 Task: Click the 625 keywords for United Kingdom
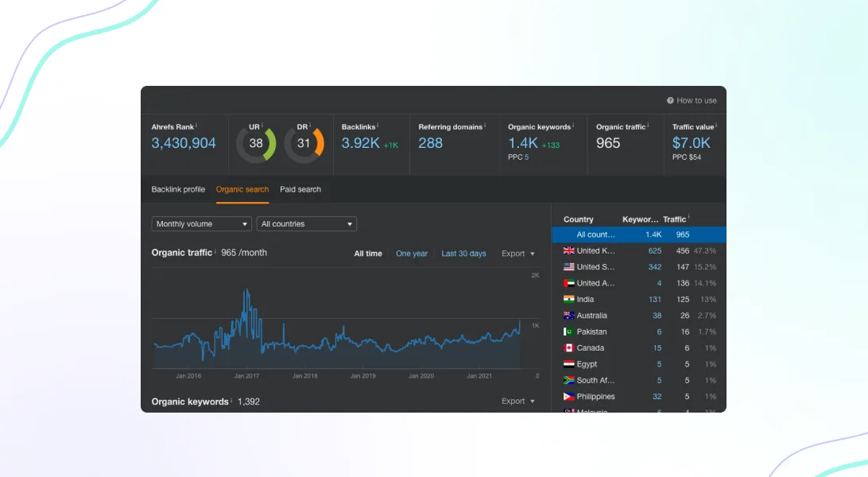(655, 250)
